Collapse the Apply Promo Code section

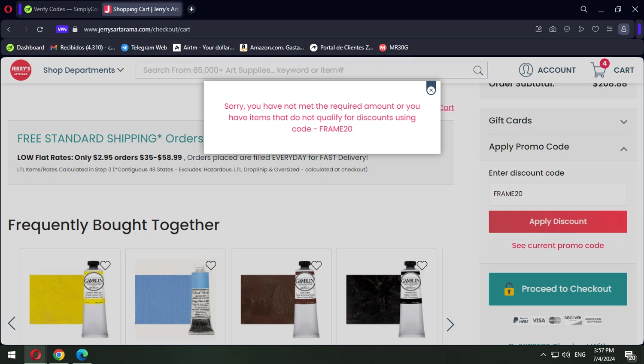pos(558,147)
